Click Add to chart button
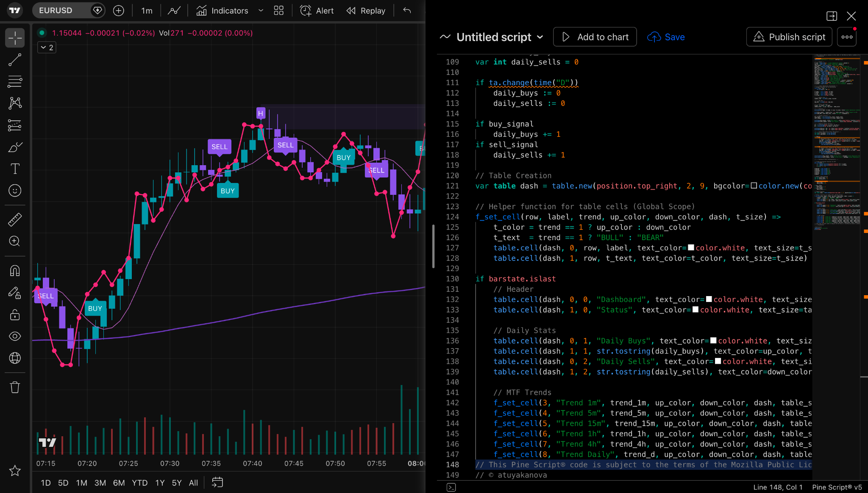This screenshot has width=868, height=493. (595, 37)
